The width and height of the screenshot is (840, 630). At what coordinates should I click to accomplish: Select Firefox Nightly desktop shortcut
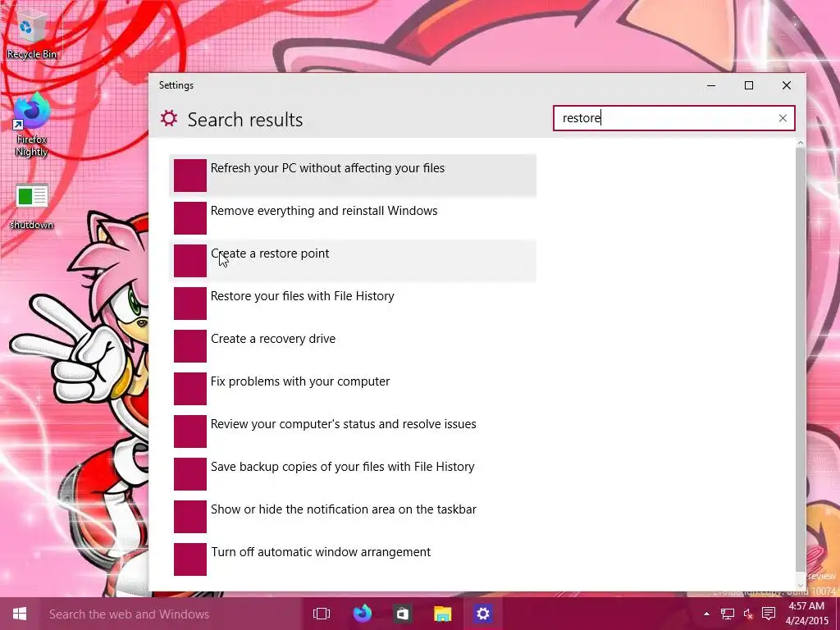31,125
